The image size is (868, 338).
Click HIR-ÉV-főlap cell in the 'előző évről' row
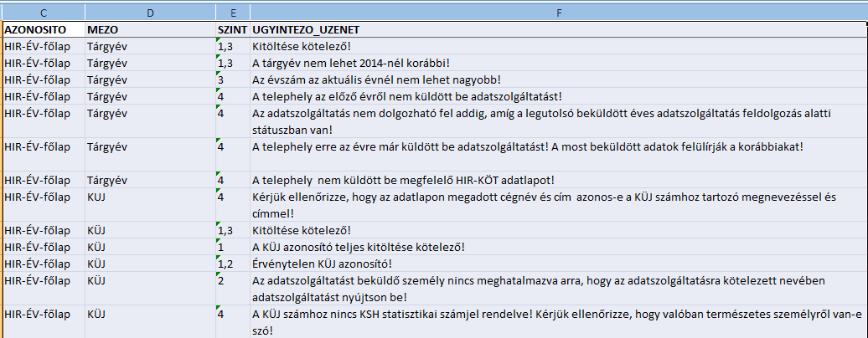pos(44,95)
